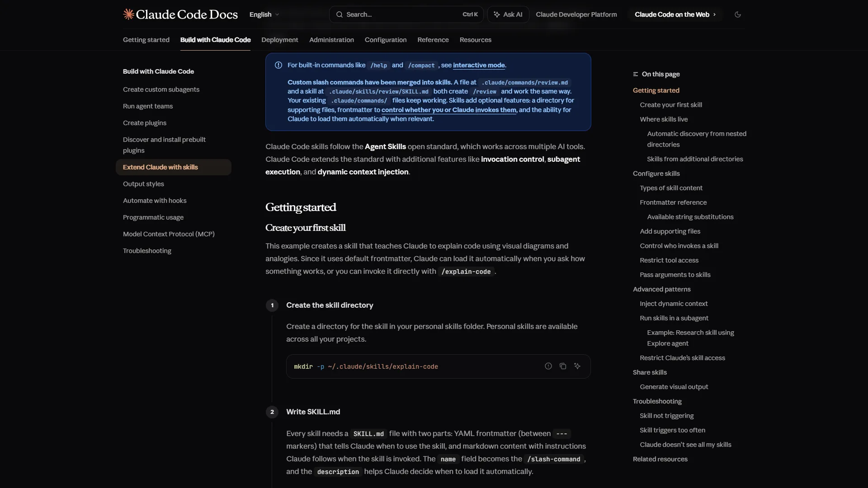Jump to Restrict tool access section

(669, 260)
